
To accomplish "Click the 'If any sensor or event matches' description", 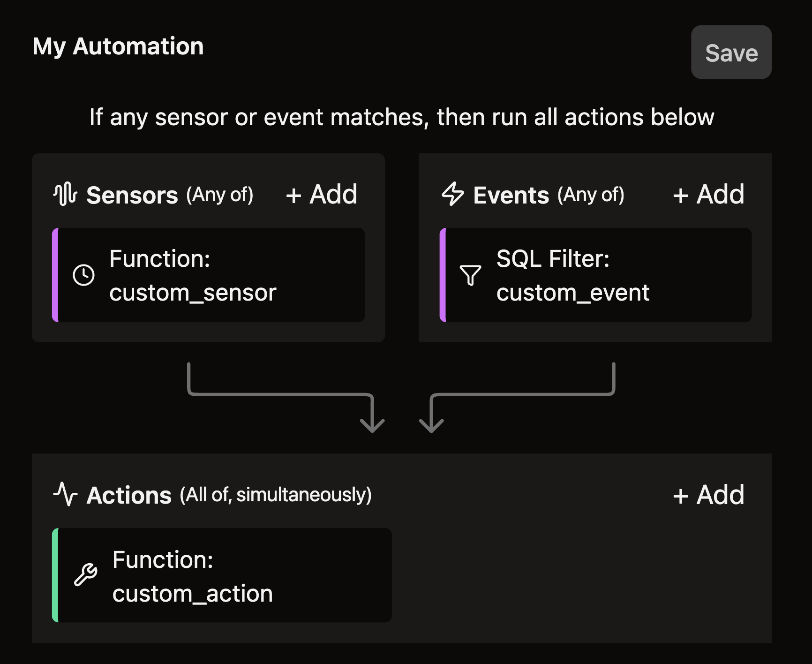I will point(402,117).
